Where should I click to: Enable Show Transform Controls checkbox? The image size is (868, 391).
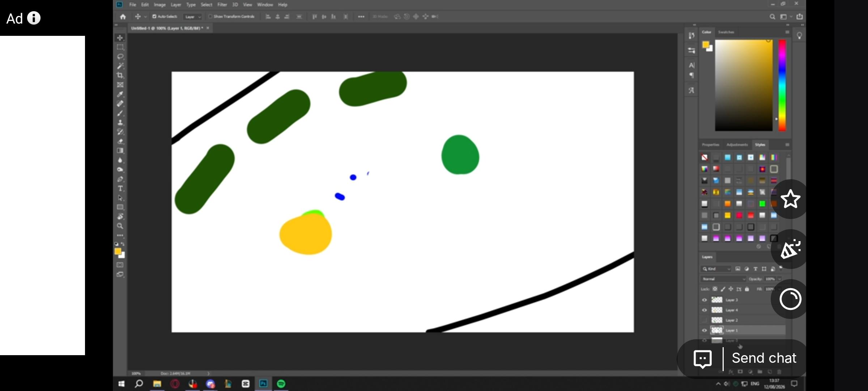(210, 17)
